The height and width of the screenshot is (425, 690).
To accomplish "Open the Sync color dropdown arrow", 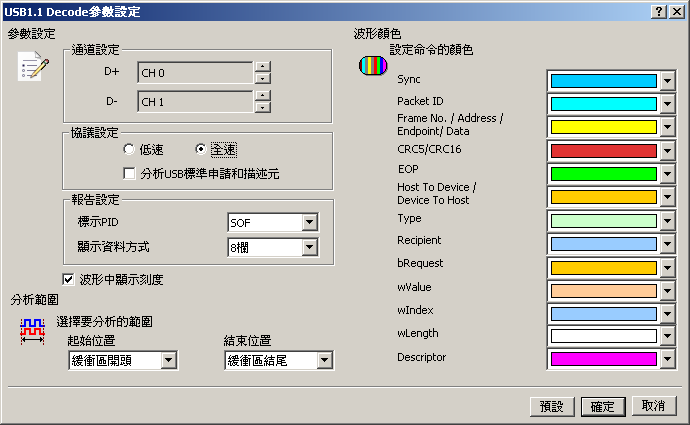I will coord(668,81).
